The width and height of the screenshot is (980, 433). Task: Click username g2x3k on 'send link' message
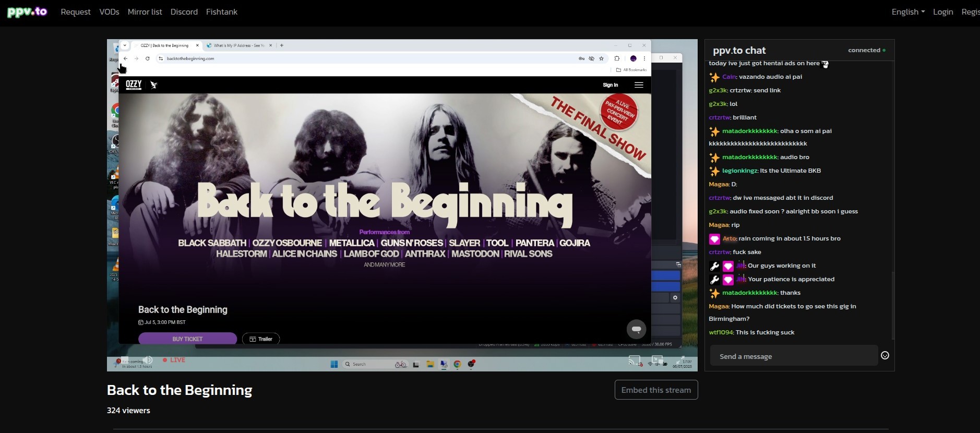point(718,90)
